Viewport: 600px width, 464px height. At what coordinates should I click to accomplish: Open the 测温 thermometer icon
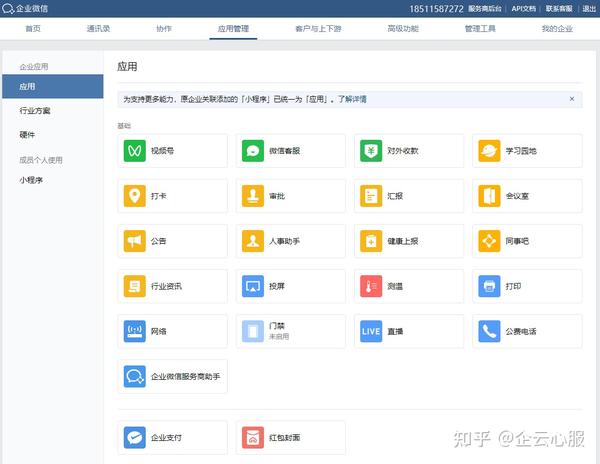pos(371,286)
